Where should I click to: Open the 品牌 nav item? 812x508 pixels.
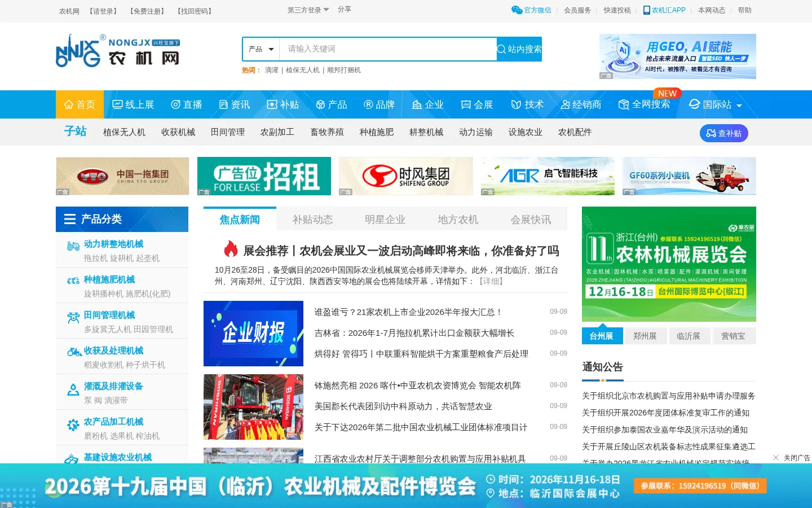(379, 104)
